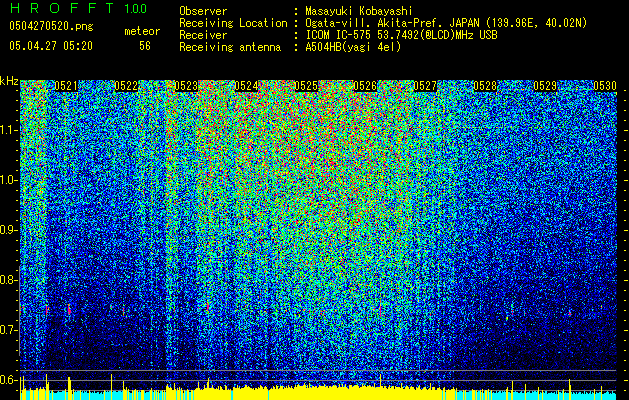Click the Observer field label
Screen dimensions: 629x400
click(x=203, y=11)
